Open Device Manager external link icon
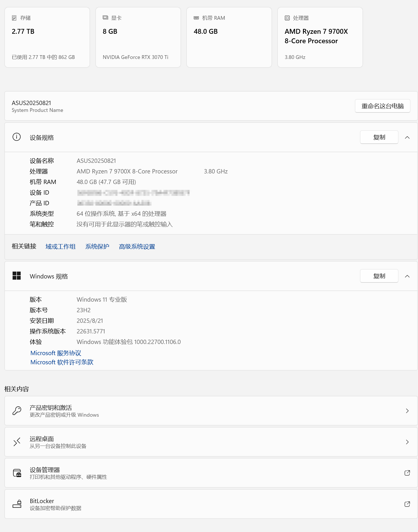 point(407,473)
